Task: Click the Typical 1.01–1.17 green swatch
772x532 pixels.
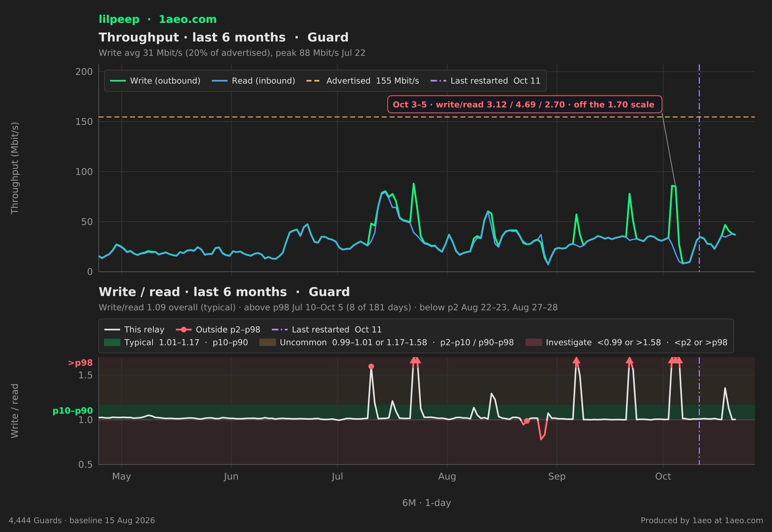Action: click(112, 343)
